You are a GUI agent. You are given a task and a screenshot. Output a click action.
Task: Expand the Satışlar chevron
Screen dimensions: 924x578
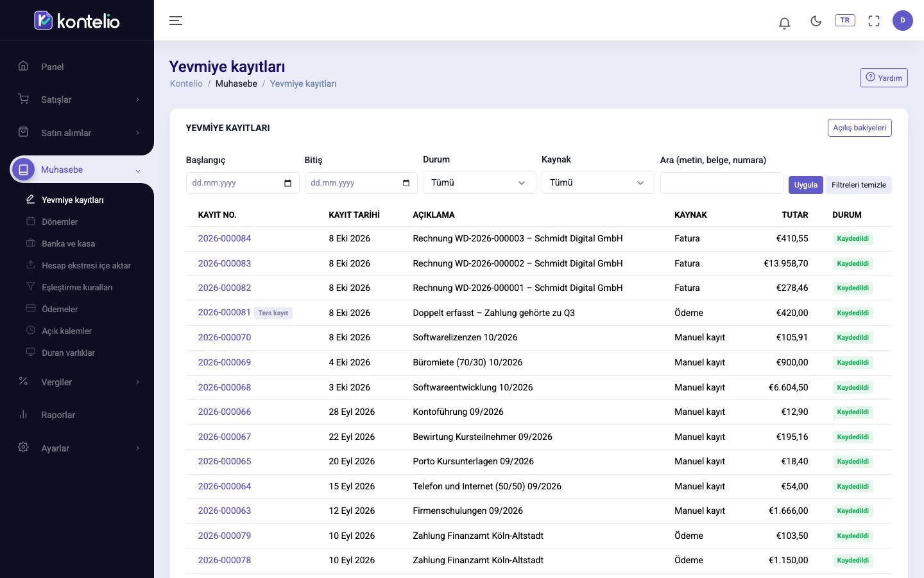(137, 100)
